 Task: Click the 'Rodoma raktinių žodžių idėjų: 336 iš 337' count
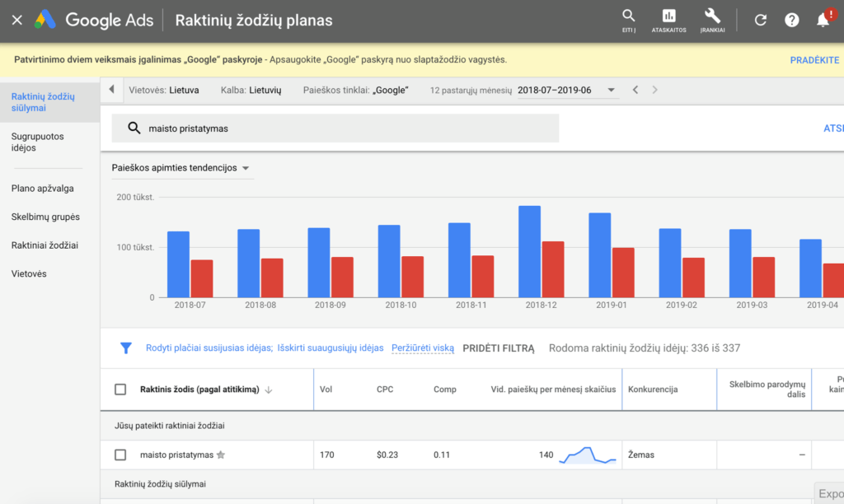645,348
